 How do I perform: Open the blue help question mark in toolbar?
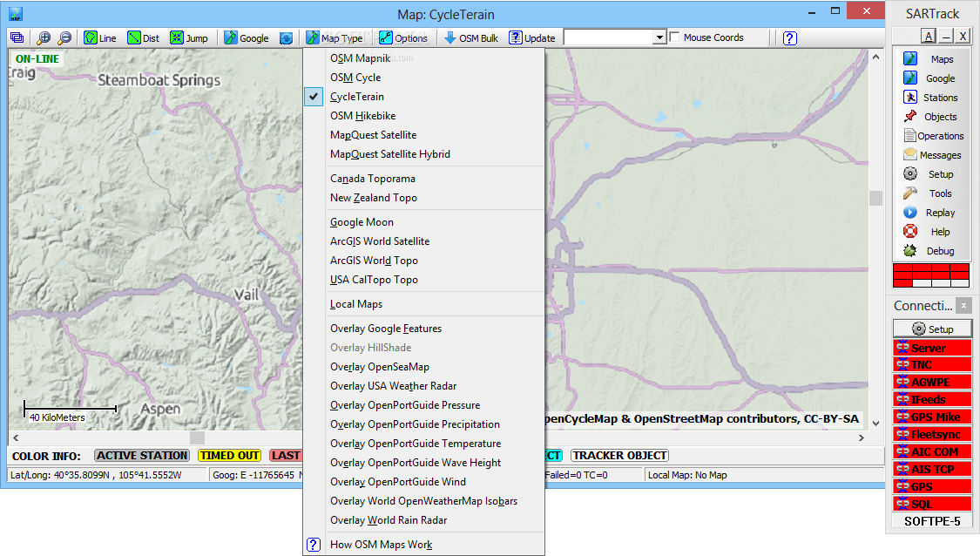tap(789, 37)
